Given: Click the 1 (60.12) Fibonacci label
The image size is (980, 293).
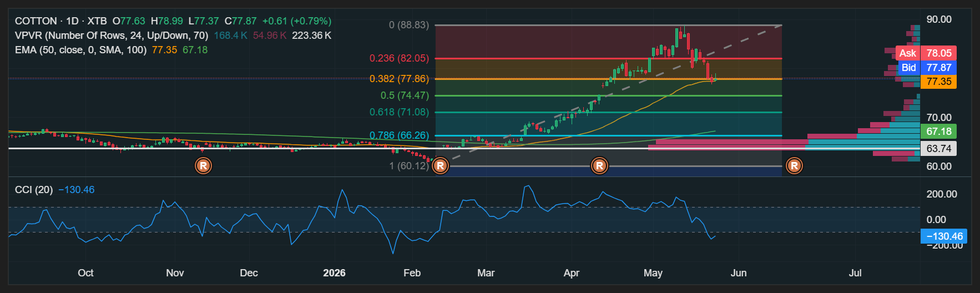Looking at the screenshot, I should click(409, 165).
